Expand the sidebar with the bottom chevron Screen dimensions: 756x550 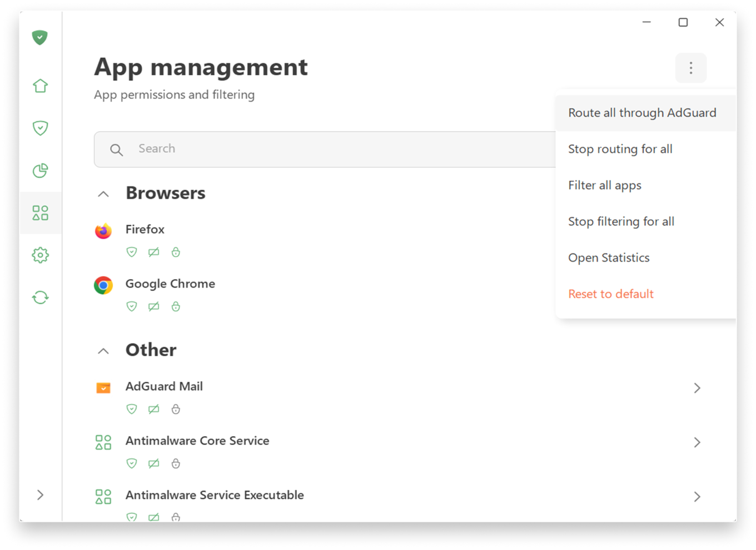click(40, 495)
